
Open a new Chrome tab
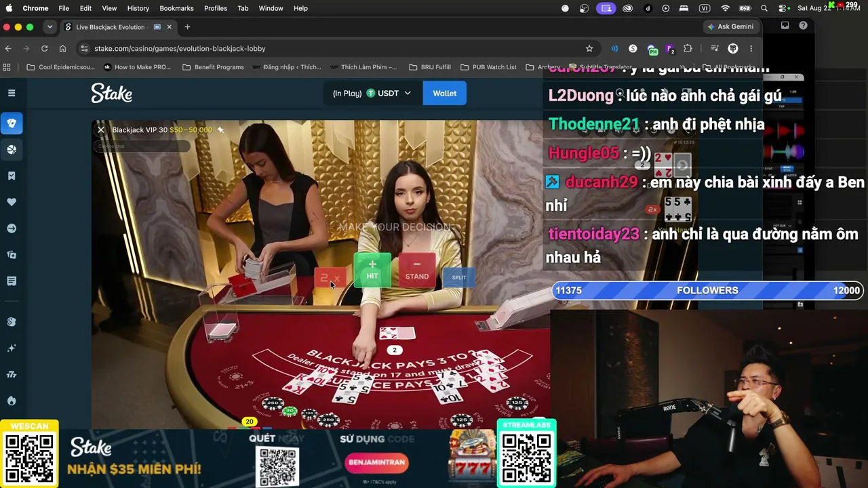click(x=187, y=27)
